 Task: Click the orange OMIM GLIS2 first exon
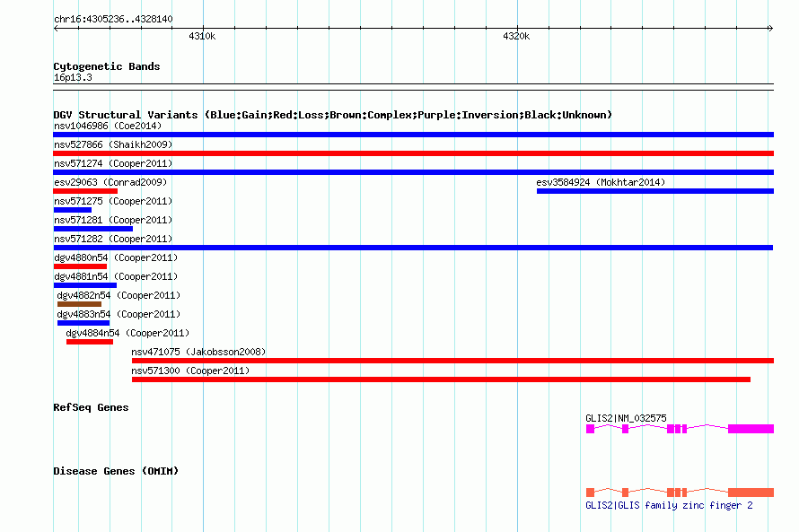click(x=590, y=493)
